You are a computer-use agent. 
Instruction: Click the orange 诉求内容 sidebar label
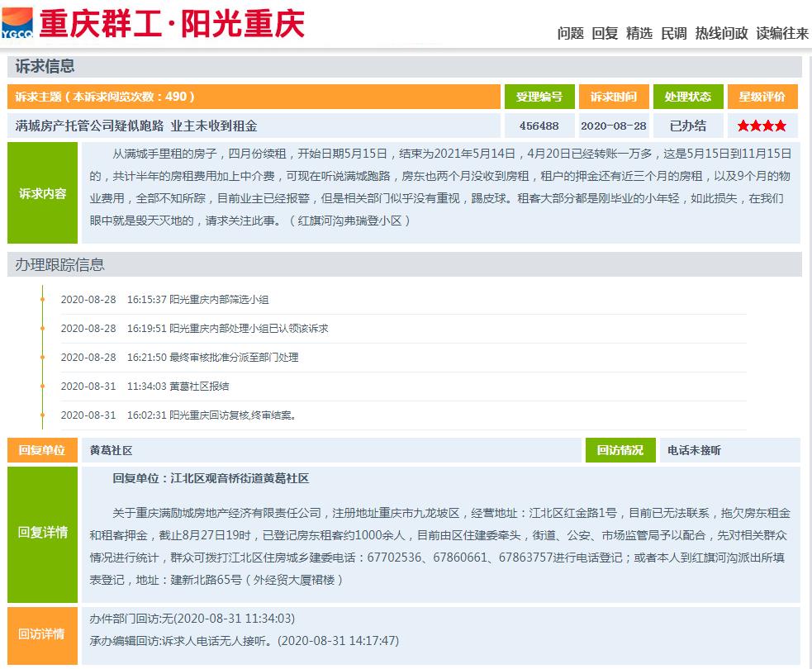pos(41,194)
